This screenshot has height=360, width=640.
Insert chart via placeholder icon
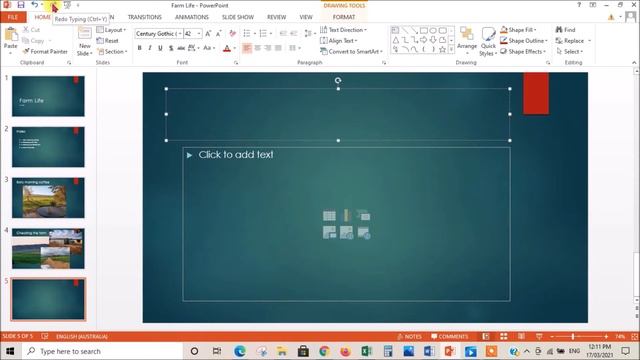(x=347, y=216)
